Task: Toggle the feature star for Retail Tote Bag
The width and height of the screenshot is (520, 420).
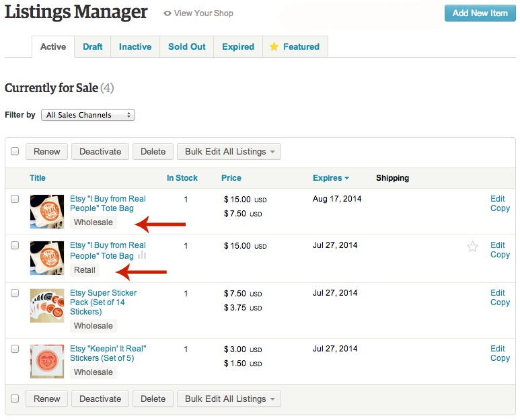Action: (x=472, y=247)
